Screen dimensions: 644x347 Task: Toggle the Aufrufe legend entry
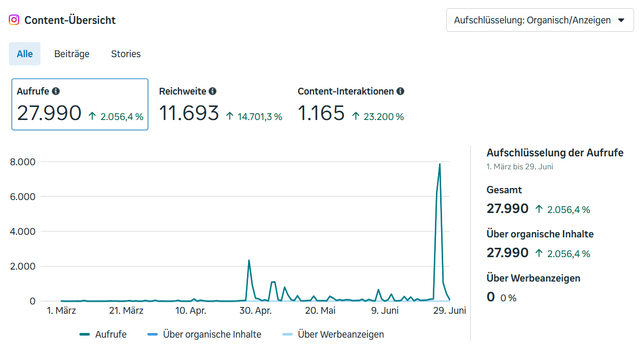click(103, 335)
